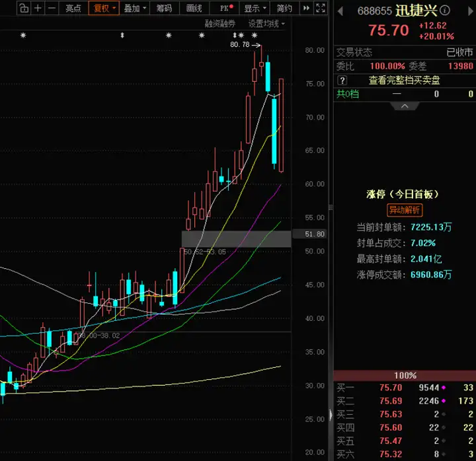
Task: Open the 复权 dropdown
Action: (104, 8)
